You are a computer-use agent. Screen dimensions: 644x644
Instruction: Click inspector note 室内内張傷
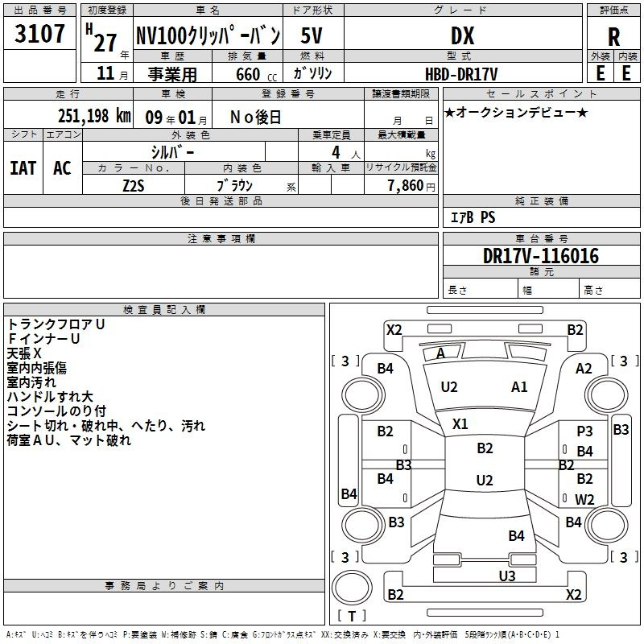tap(36, 368)
